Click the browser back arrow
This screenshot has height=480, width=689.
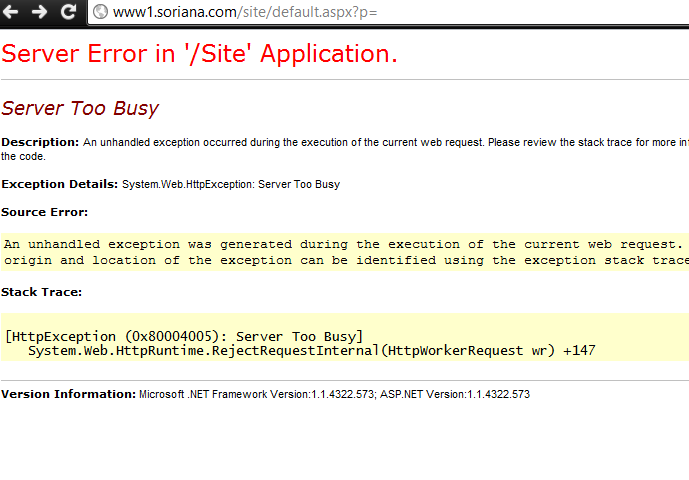(13, 12)
